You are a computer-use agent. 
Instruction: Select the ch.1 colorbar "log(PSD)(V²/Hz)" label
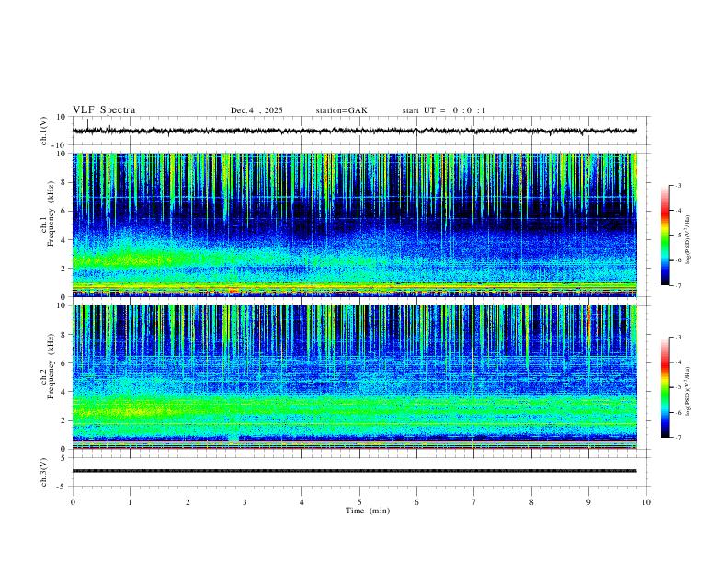click(x=688, y=240)
